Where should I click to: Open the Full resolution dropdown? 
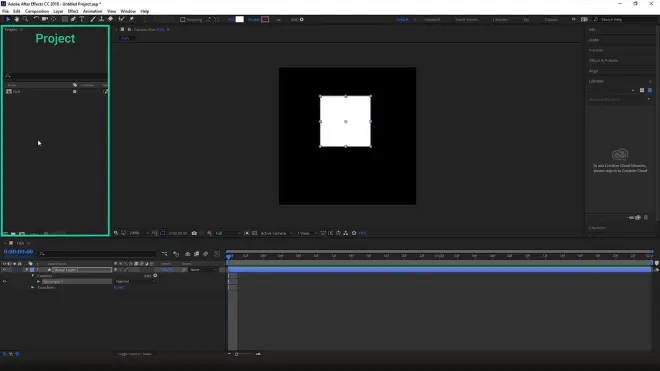click(x=228, y=233)
